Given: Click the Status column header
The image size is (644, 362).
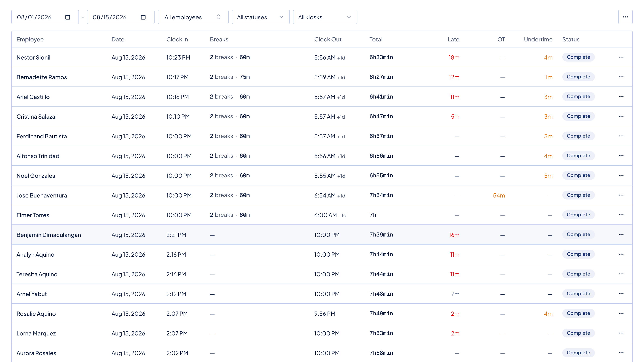Looking at the screenshot, I should [571, 39].
